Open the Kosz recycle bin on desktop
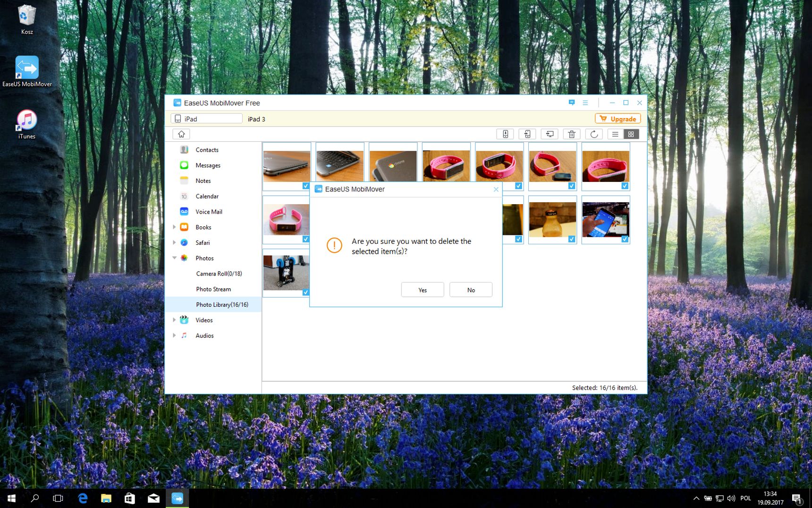Screen dimensions: 812x508 (x=27, y=20)
